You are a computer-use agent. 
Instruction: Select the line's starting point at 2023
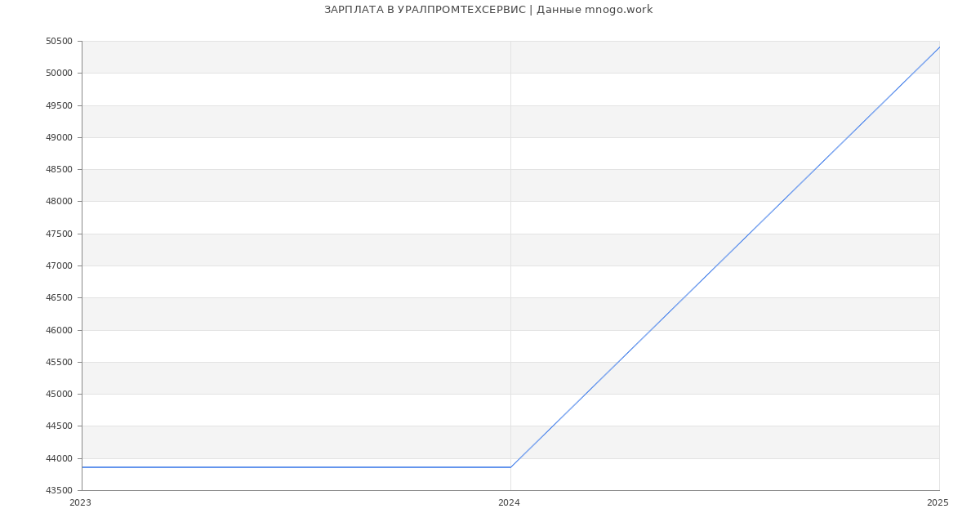click(x=82, y=467)
